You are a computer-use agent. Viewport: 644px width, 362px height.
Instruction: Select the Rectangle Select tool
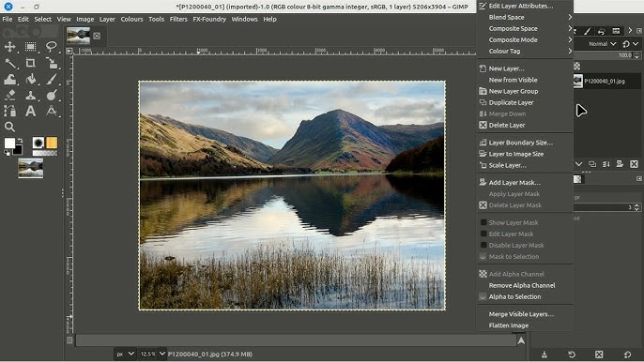click(30, 46)
